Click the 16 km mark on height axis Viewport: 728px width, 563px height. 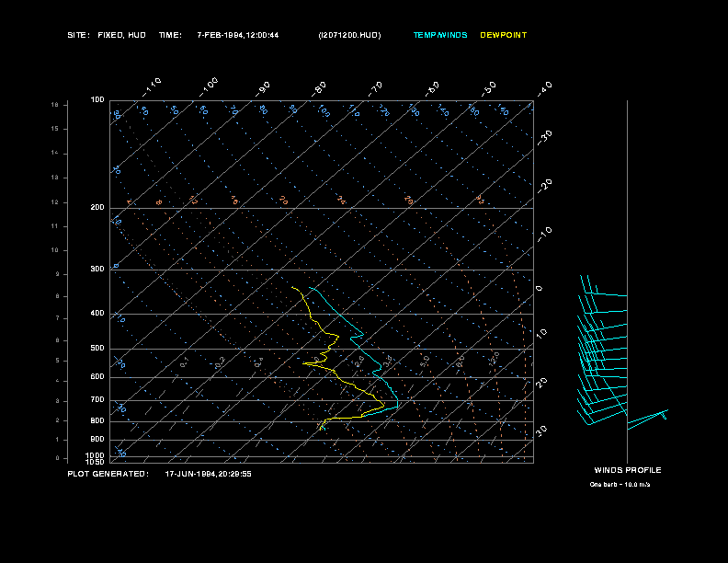[55, 105]
